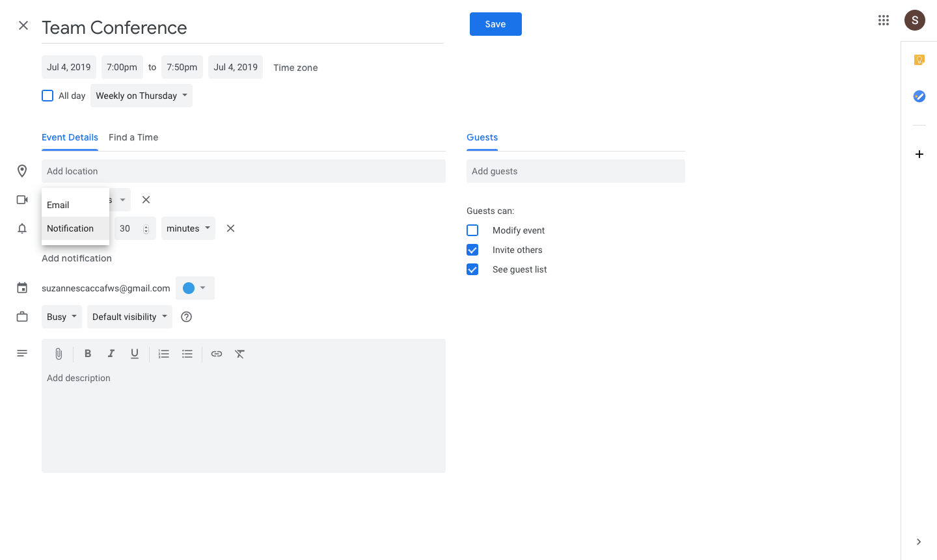Click the suzannescaccafws@gmail.com calendar name
Viewport: 937px width, 560px height.
point(106,288)
